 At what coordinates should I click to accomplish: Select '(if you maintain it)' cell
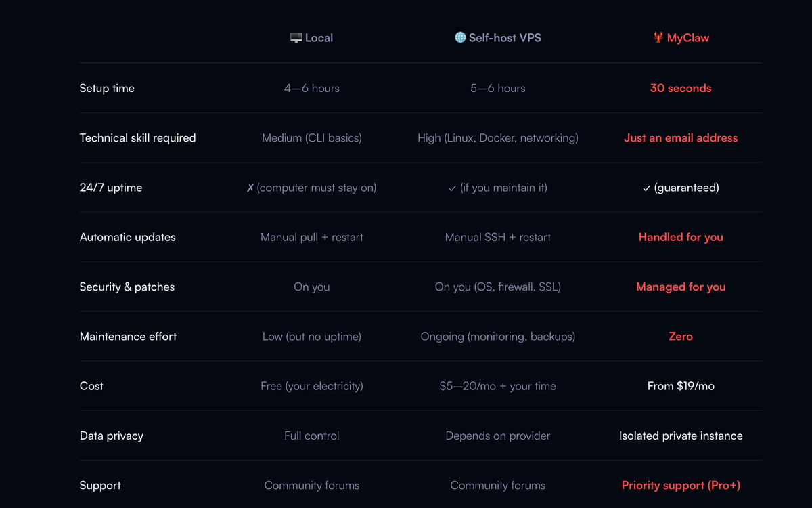[498, 188]
